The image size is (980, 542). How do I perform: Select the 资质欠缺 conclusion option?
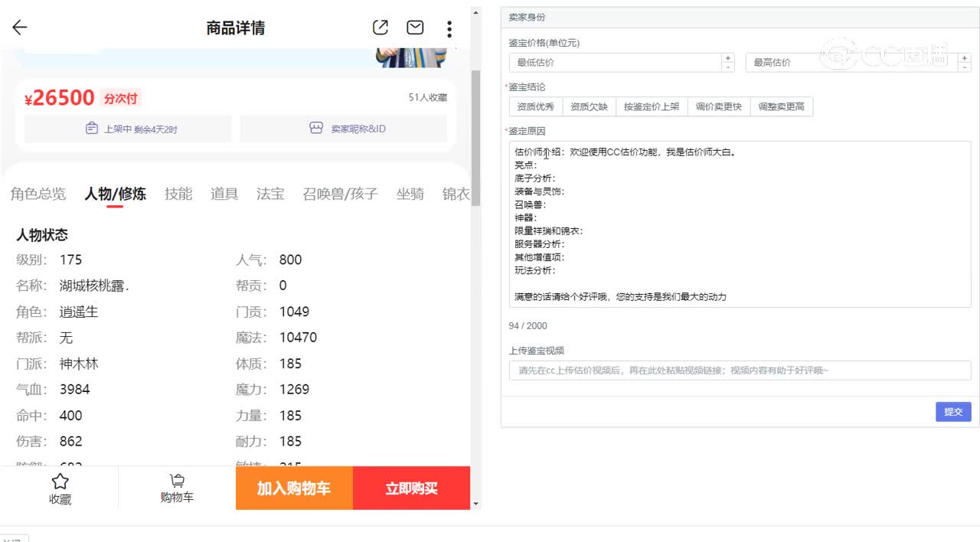pos(589,106)
